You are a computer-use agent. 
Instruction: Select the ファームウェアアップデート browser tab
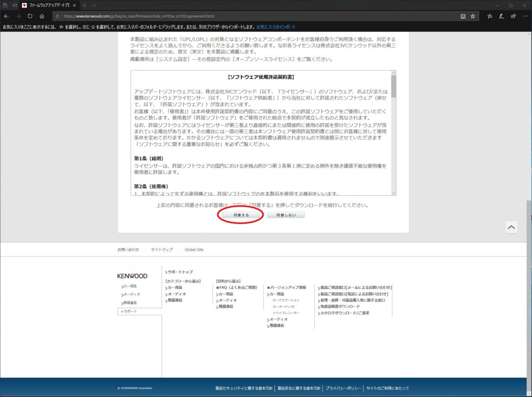(x=49, y=5)
